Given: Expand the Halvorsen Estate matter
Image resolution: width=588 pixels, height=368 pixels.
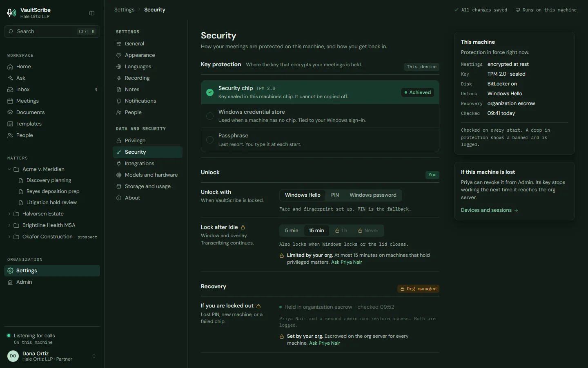Looking at the screenshot, I should tap(9, 214).
